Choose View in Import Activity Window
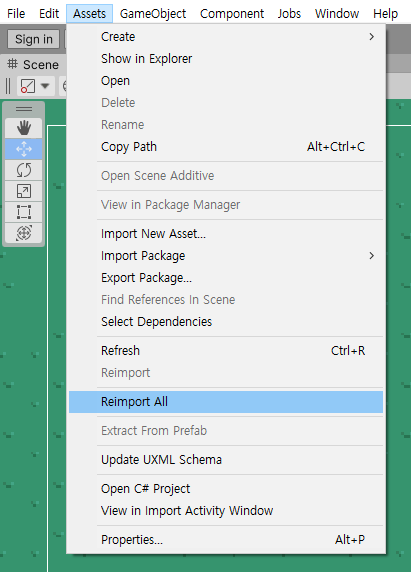The height and width of the screenshot is (572, 411). (x=226, y=511)
